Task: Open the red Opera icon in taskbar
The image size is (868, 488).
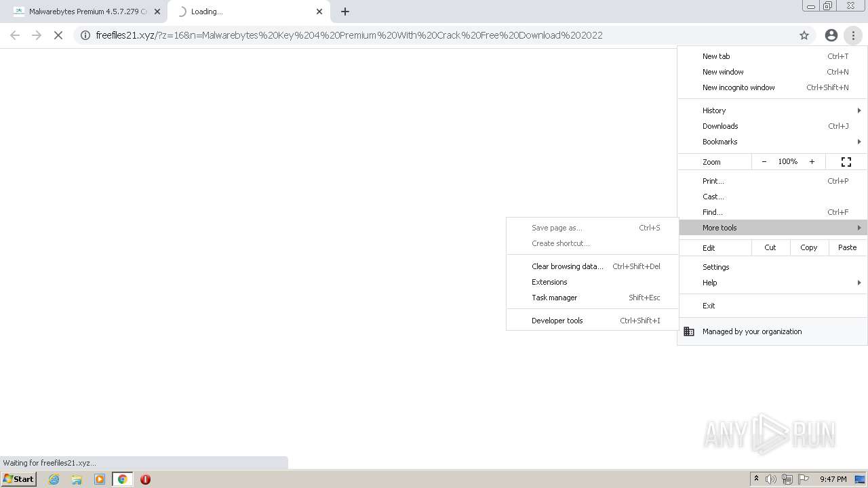Action: (145, 479)
